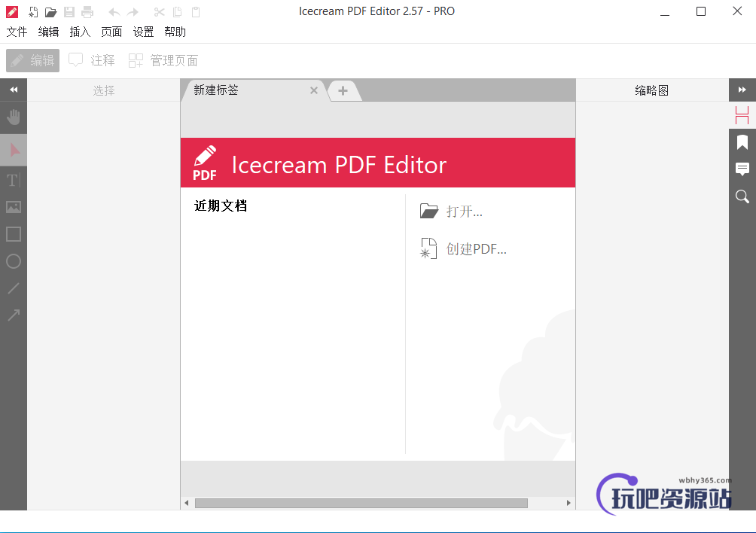The image size is (756, 533).
Task: Click the paste clipboard icon
Action: pos(196,12)
